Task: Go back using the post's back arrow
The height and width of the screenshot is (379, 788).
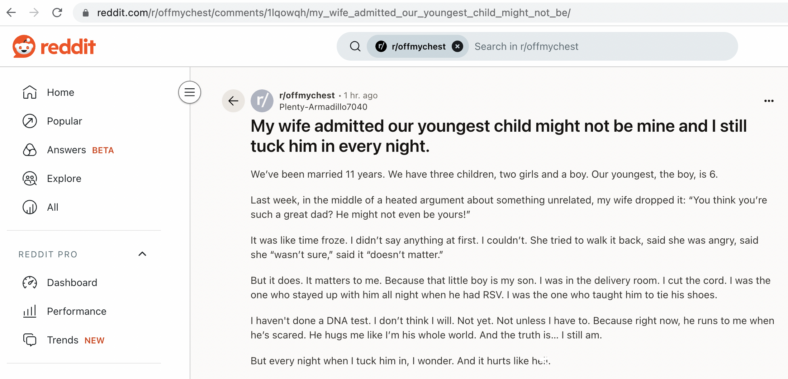Action: point(233,101)
